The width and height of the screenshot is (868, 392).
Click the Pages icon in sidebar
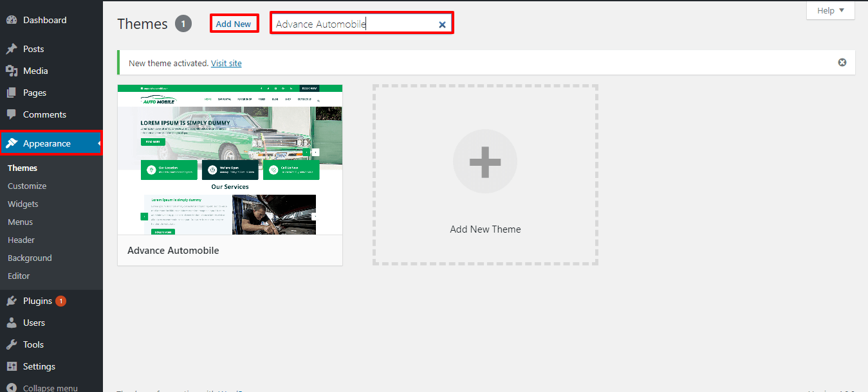click(x=12, y=93)
